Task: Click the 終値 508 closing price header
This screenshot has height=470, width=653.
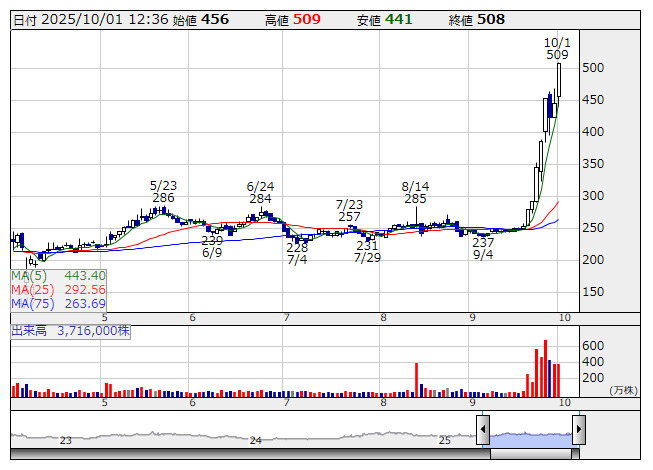Action: pos(476,20)
